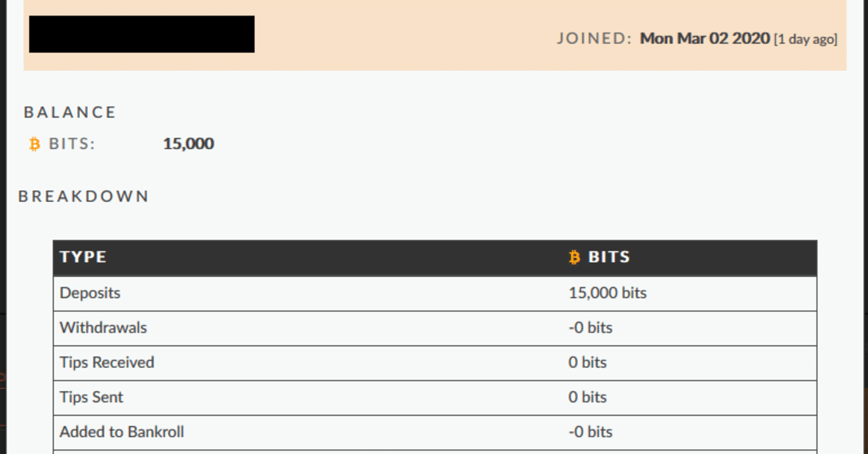Select the Tips Sent row label
The width and height of the screenshot is (868, 454).
click(92, 397)
